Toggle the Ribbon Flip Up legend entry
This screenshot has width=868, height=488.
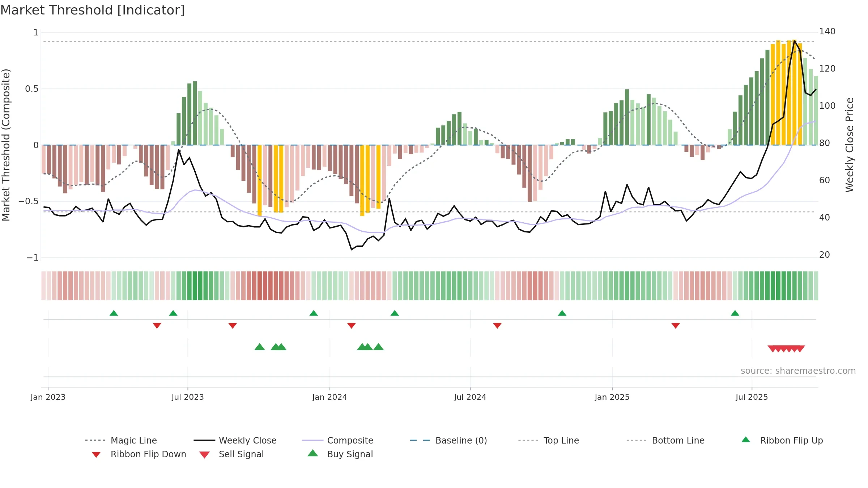pyautogui.click(x=782, y=440)
